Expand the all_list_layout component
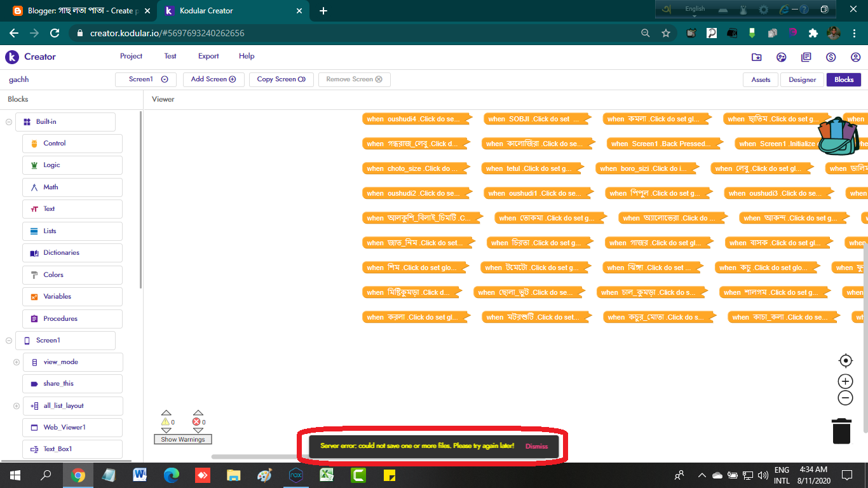The image size is (868, 488). point(17,406)
